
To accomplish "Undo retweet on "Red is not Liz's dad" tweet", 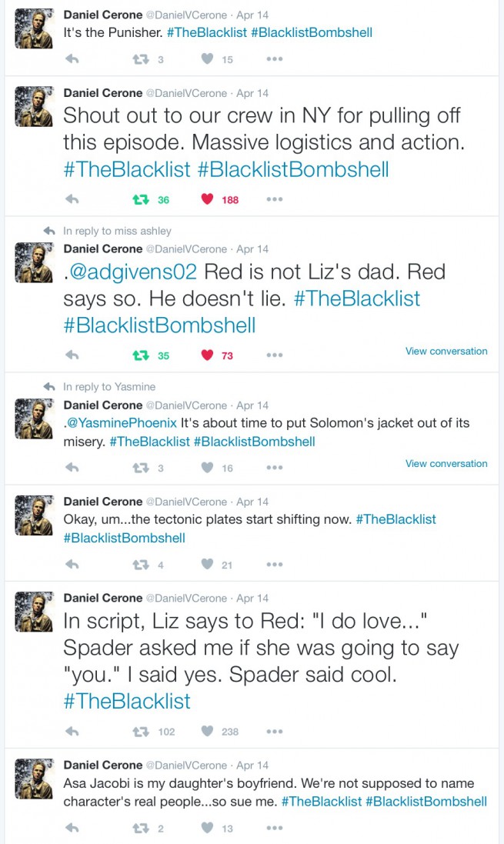I will coord(141,355).
